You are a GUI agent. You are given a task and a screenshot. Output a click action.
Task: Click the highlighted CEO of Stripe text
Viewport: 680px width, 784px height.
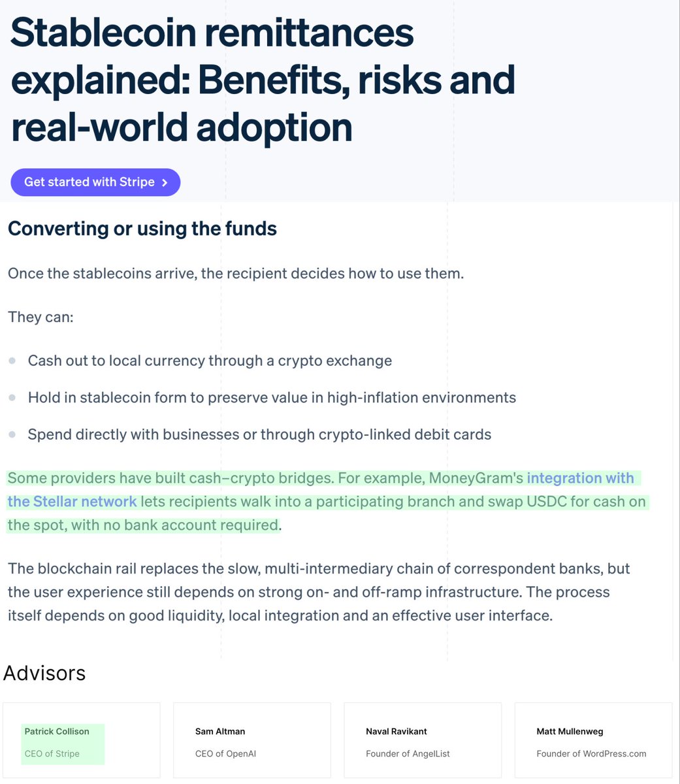click(x=52, y=753)
